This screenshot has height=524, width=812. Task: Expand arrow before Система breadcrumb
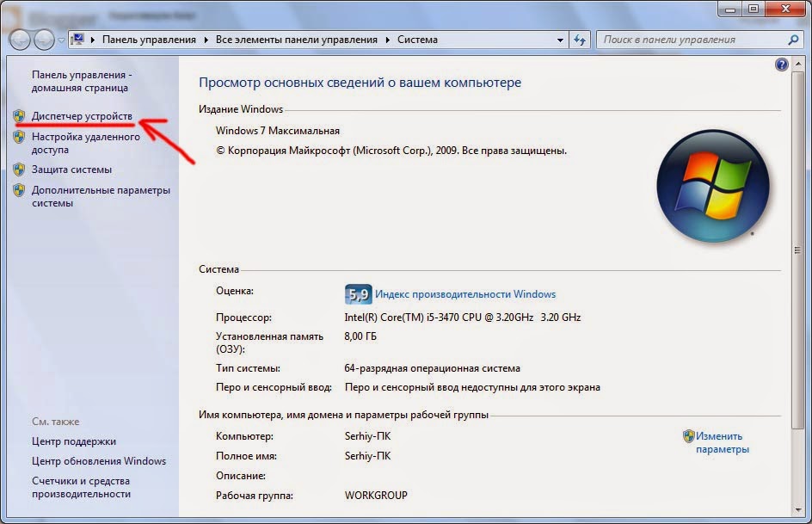pyautogui.click(x=387, y=40)
